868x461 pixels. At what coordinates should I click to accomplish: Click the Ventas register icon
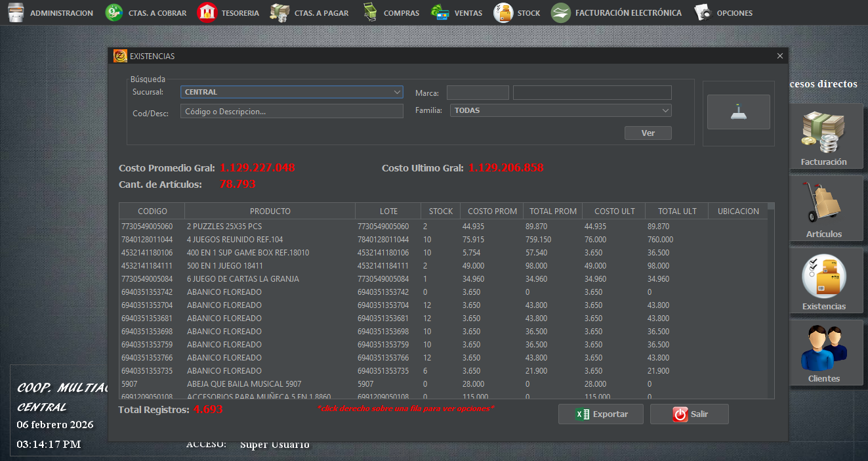[440, 12]
